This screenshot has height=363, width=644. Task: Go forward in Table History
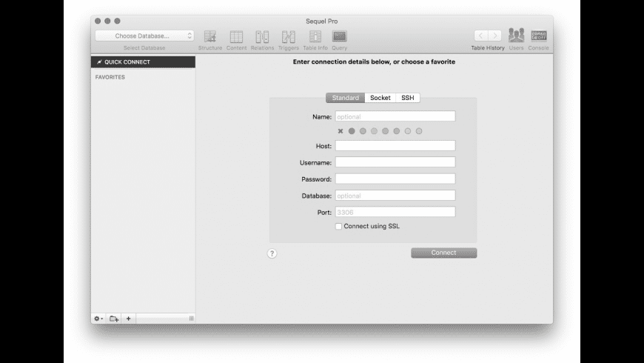[495, 36]
